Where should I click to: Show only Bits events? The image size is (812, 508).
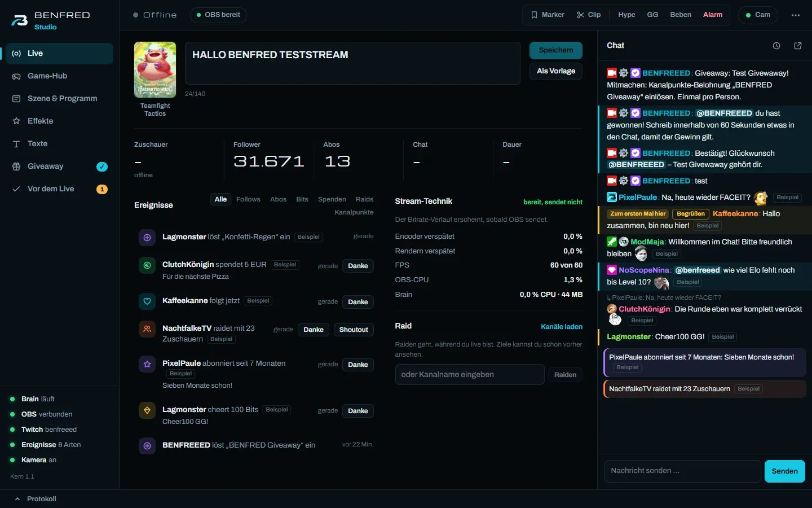coord(302,199)
